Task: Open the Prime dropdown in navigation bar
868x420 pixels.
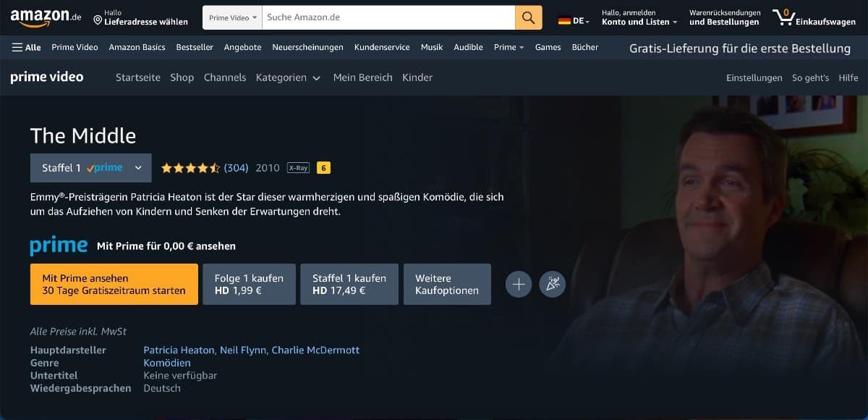Action: pos(509,47)
